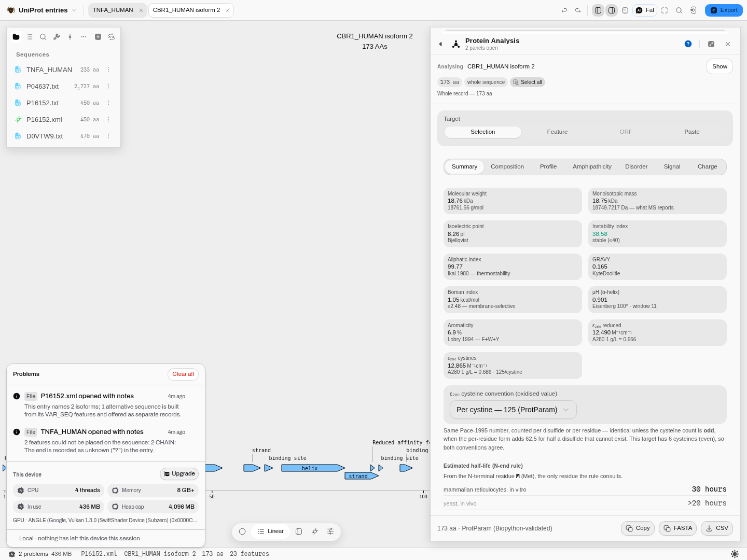Open the list view icon in sidebar toolbar
747x560 pixels.
click(30, 37)
